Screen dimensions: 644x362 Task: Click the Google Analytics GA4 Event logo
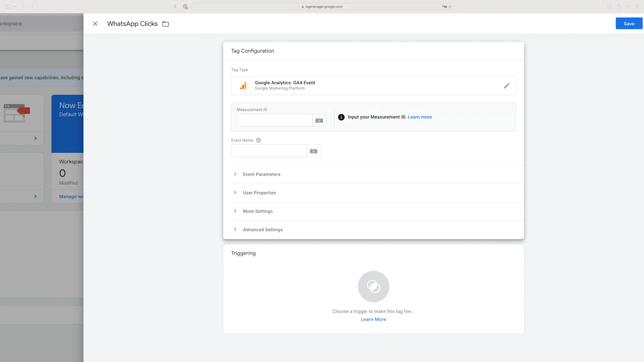coord(243,85)
